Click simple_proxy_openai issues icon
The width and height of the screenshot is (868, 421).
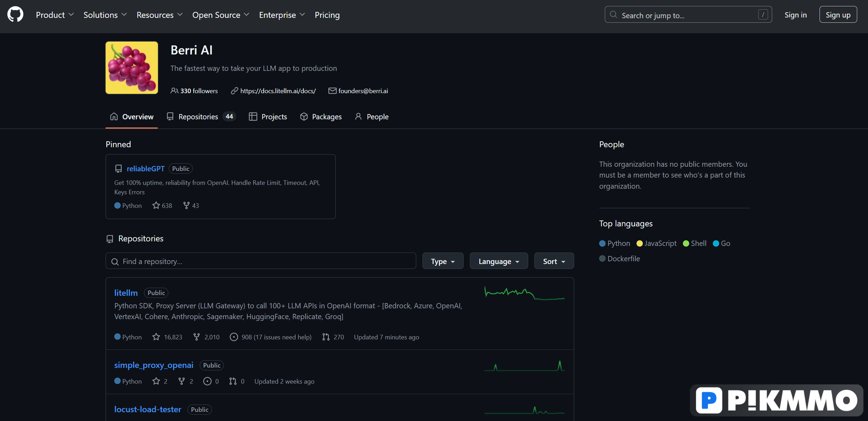click(207, 381)
